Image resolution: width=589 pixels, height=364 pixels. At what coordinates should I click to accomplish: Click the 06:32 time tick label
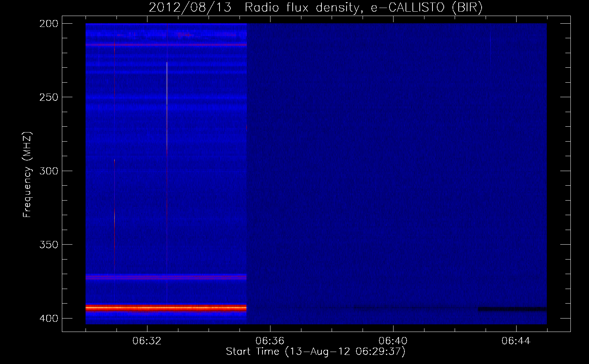click(147, 341)
